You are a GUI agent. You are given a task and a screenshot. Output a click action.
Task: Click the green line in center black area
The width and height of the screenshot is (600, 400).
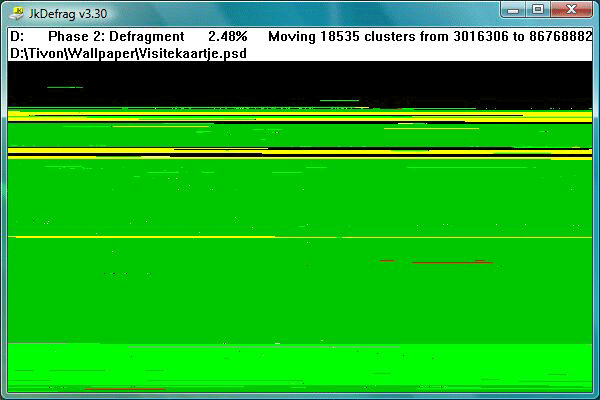(x=339, y=100)
